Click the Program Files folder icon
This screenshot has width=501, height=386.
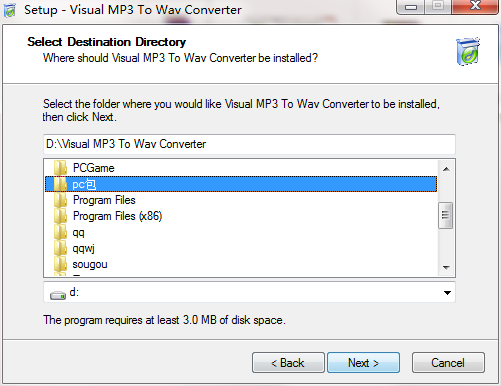[x=60, y=200]
